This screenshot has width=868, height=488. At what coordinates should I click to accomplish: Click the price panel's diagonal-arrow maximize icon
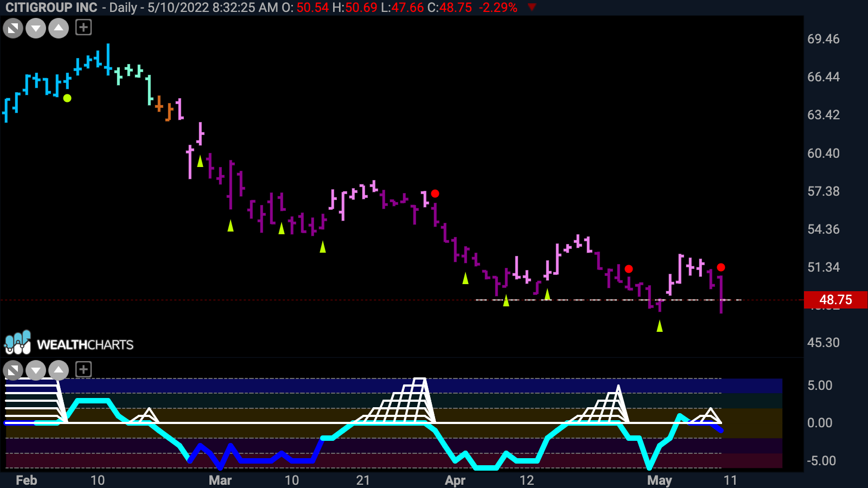pyautogui.click(x=13, y=28)
